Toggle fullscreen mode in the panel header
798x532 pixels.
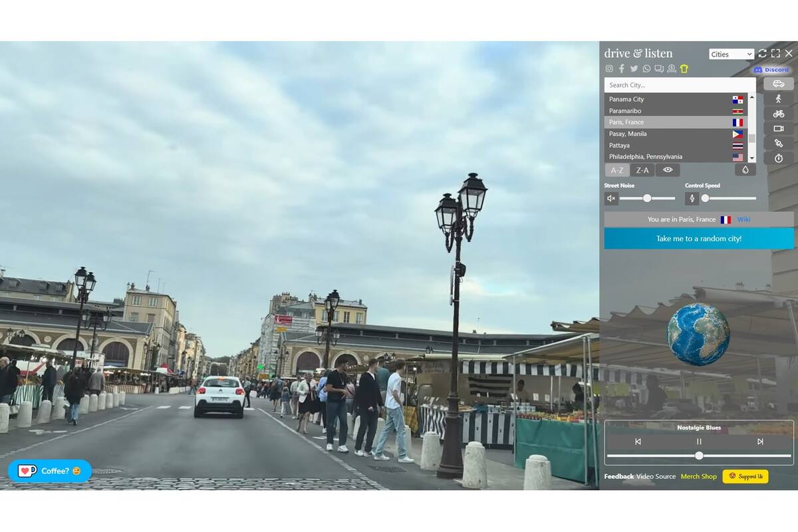[x=775, y=53]
